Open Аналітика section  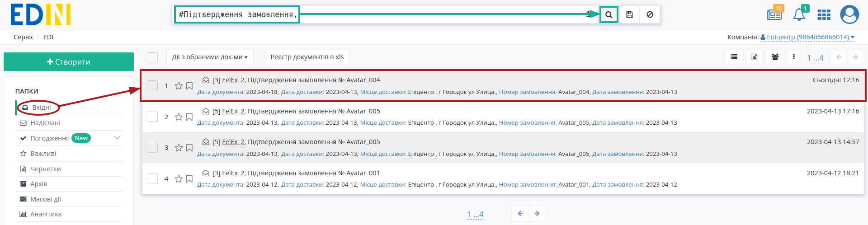tap(46, 214)
